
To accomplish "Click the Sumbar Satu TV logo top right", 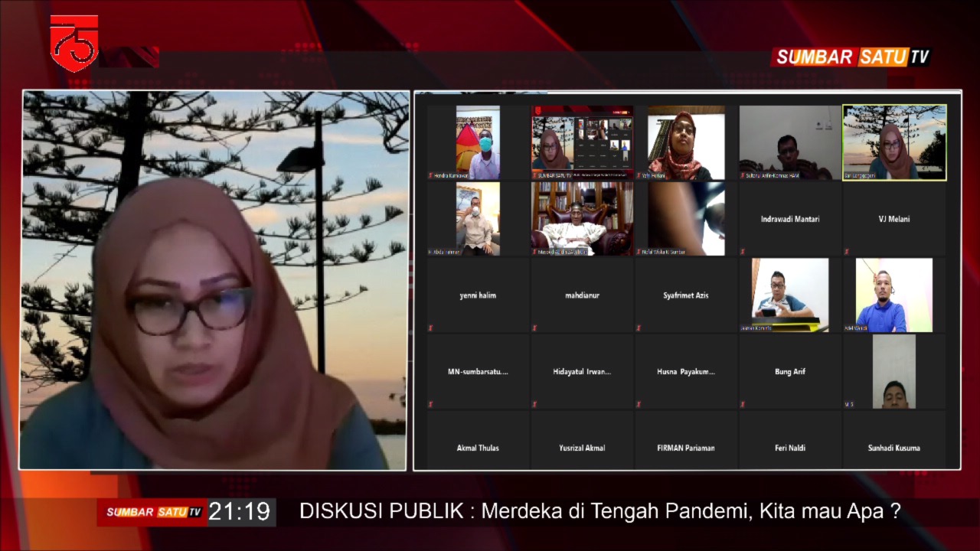I will pos(852,57).
